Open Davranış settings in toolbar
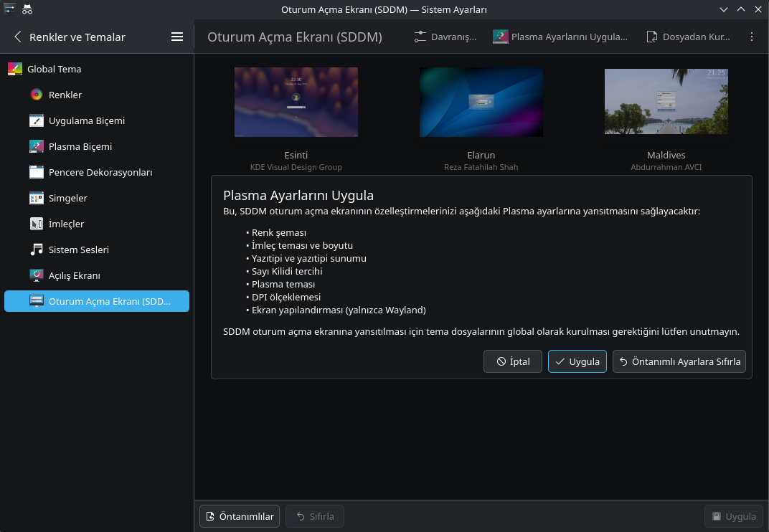Viewport: 769px width, 532px height. tap(445, 37)
